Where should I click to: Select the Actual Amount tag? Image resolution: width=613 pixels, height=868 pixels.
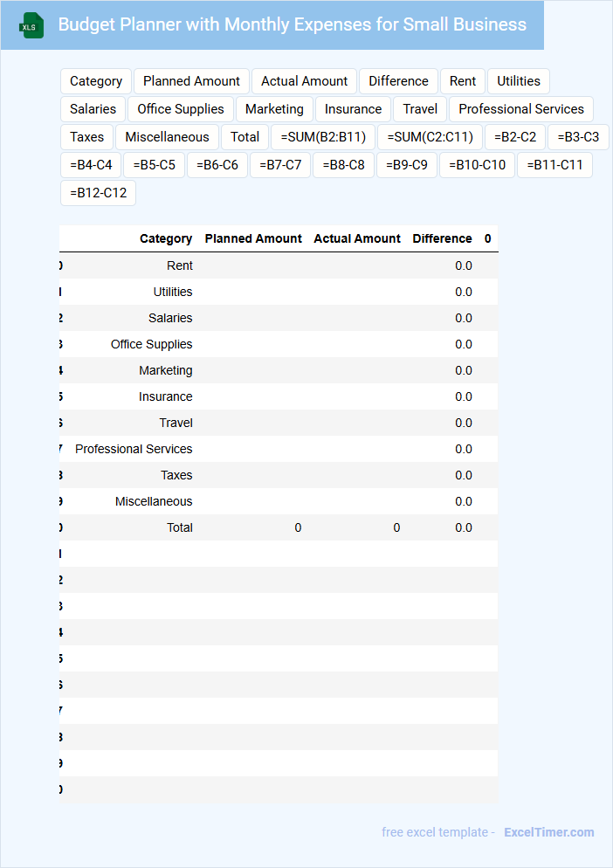point(304,81)
